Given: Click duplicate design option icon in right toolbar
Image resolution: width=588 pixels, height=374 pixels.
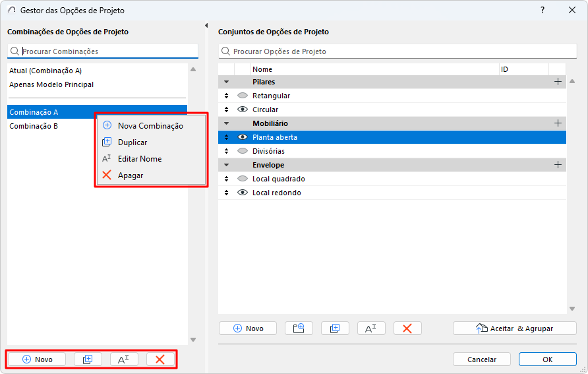Looking at the screenshot, I should coord(335,328).
